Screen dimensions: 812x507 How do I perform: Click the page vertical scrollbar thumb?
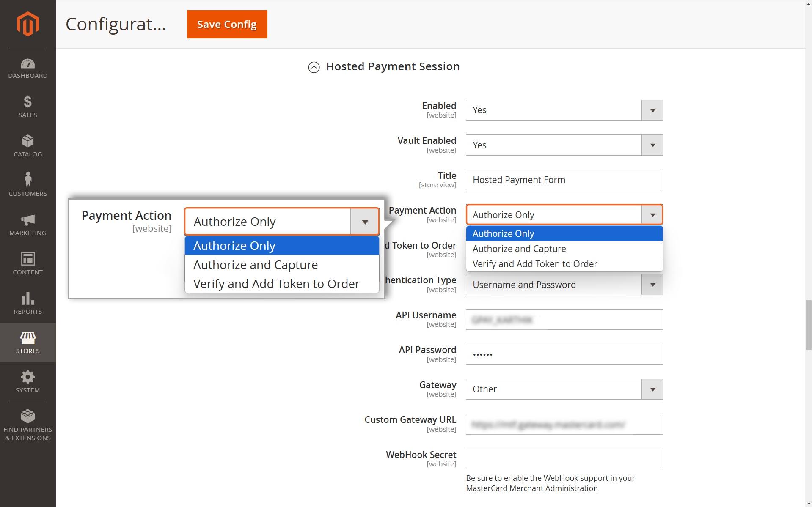coord(809,324)
